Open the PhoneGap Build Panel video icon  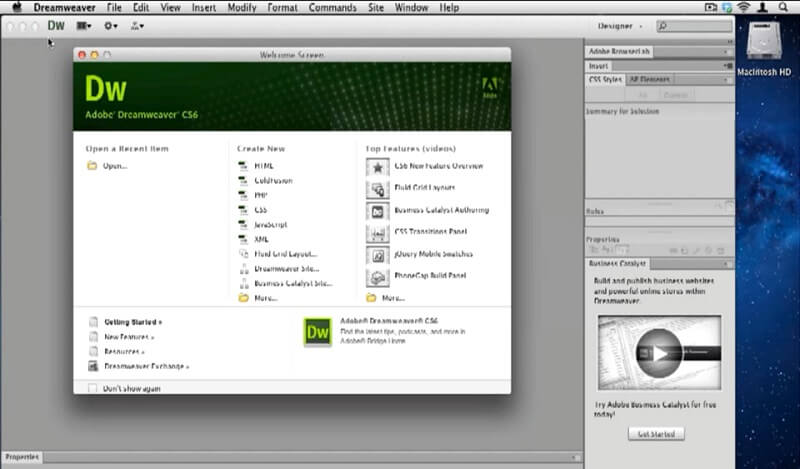click(378, 277)
